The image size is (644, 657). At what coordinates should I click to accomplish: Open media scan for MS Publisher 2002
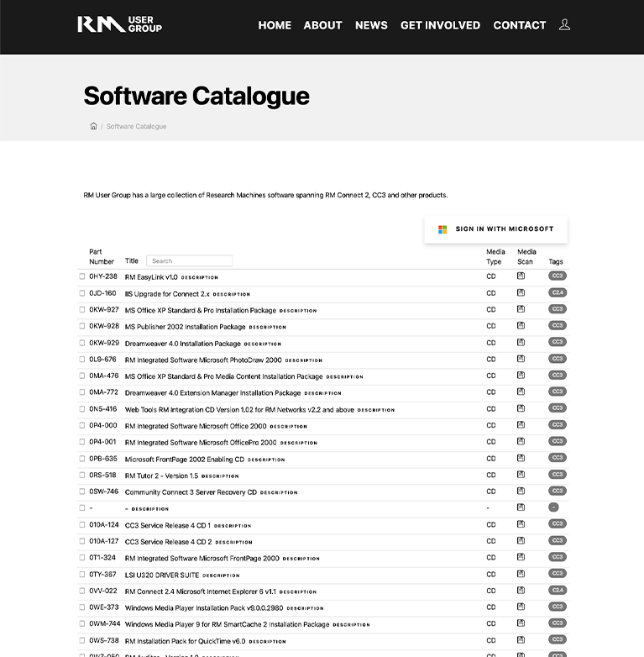521,326
